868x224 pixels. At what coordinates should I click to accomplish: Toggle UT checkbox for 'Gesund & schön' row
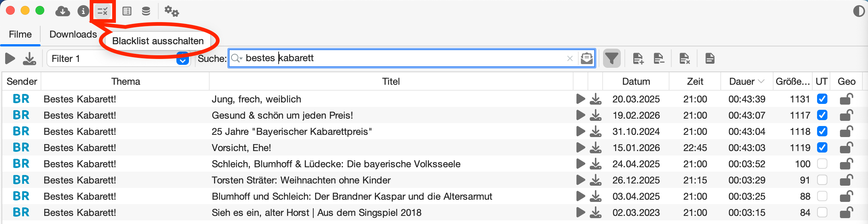coord(822,115)
